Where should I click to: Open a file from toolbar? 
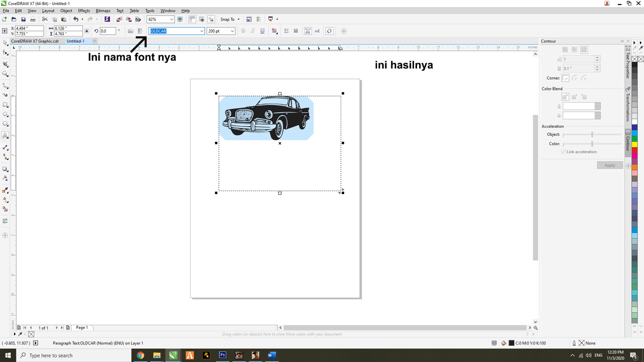[x=14, y=19]
